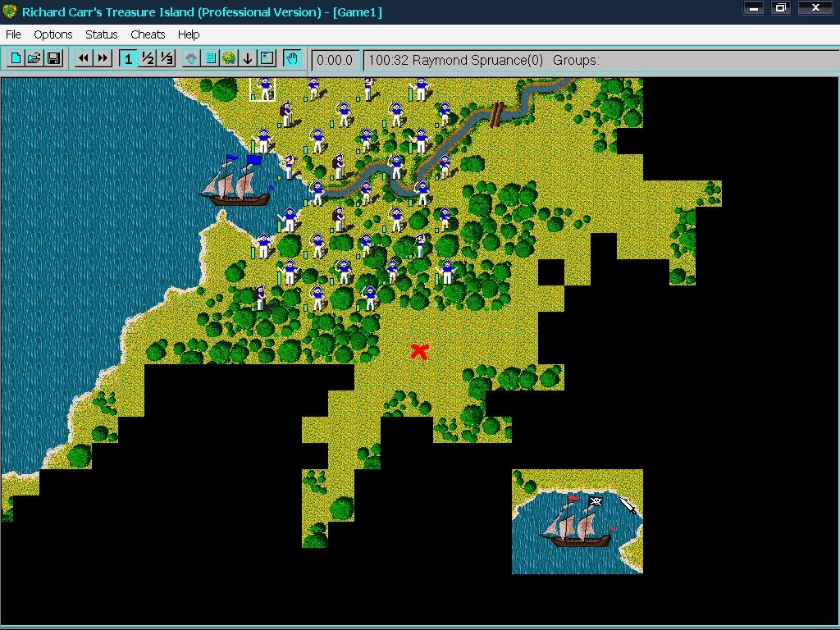
Task: Click the skull and crossbones pirate flag
Action: 596,501
